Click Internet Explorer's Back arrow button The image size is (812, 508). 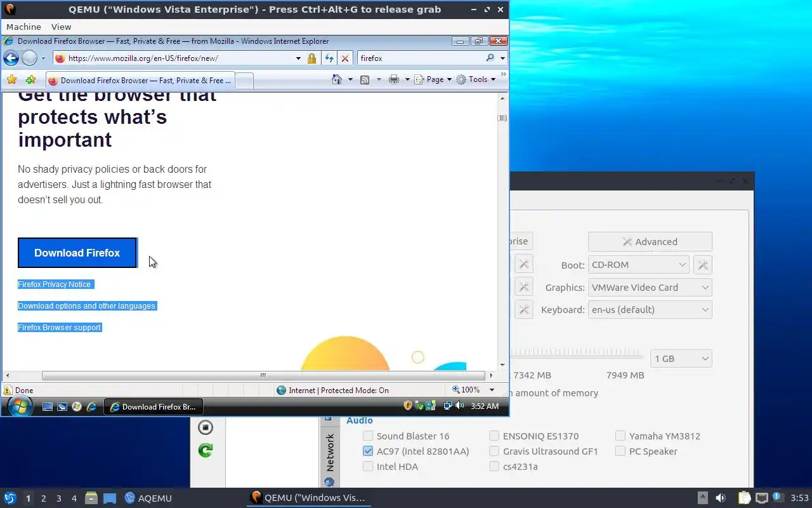(11, 58)
